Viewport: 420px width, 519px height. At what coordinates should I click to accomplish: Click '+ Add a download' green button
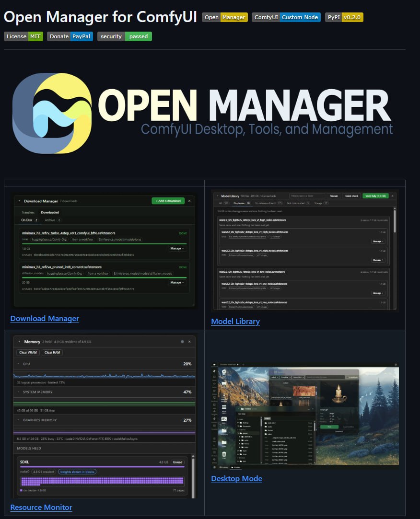pos(168,201)
